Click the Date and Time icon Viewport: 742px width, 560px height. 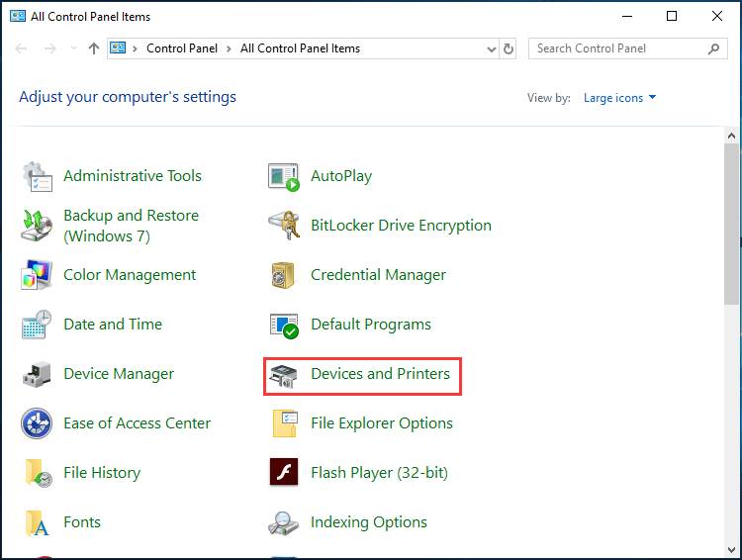tap(37, 325)
